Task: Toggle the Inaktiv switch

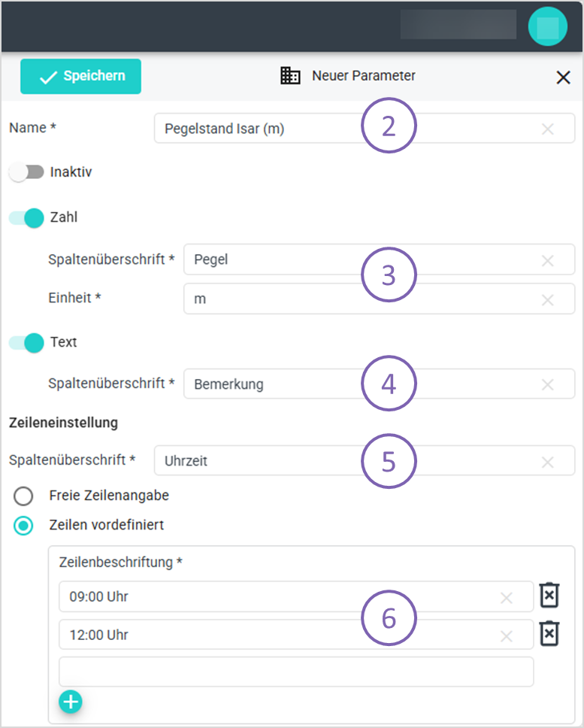Action: click(x=26, y=172)
